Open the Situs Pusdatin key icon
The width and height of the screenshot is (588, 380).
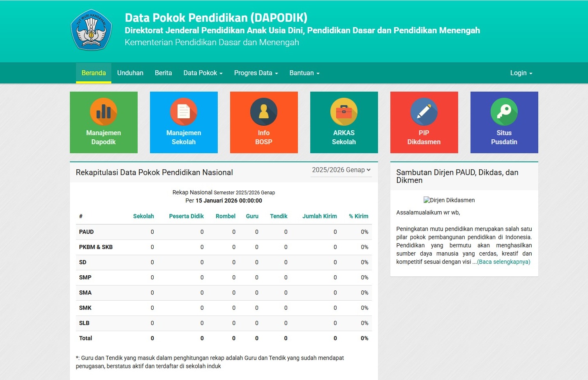coord(504,111)
